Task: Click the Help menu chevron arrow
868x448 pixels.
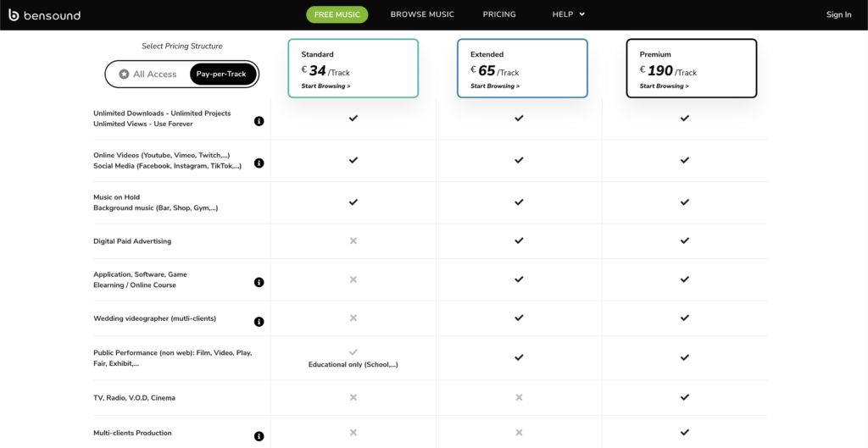Action: click(582, 14)
